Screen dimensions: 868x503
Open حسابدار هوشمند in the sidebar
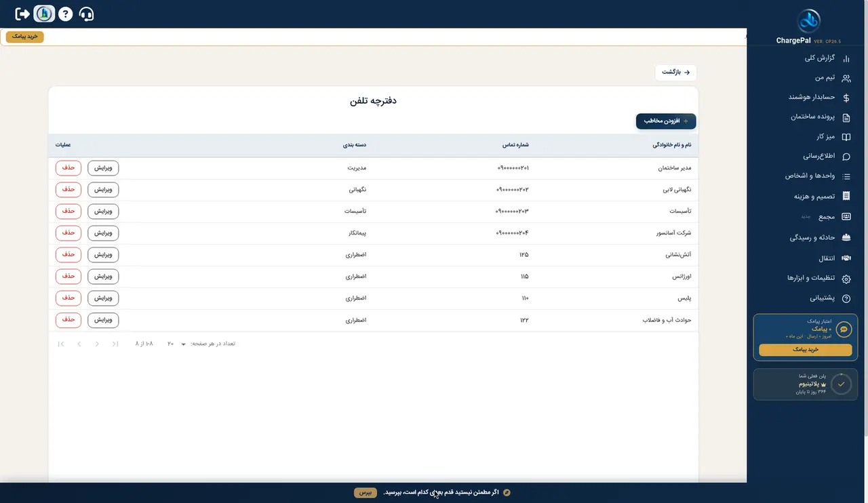pyautogui.click(x=812, y=98)
